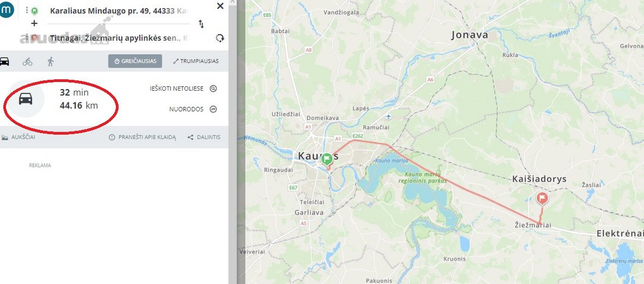Screen dimensions: 644x284
Task: Click Pranešti apie klaidą link
Action: (x=142, y=137)
